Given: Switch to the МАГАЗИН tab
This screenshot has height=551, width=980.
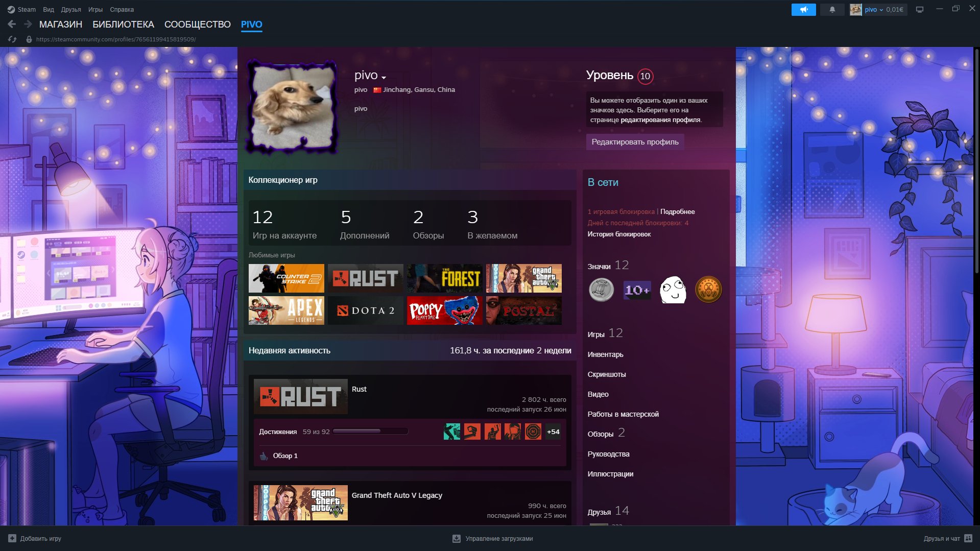Looking at the screenshot, I should coord(61,25).
